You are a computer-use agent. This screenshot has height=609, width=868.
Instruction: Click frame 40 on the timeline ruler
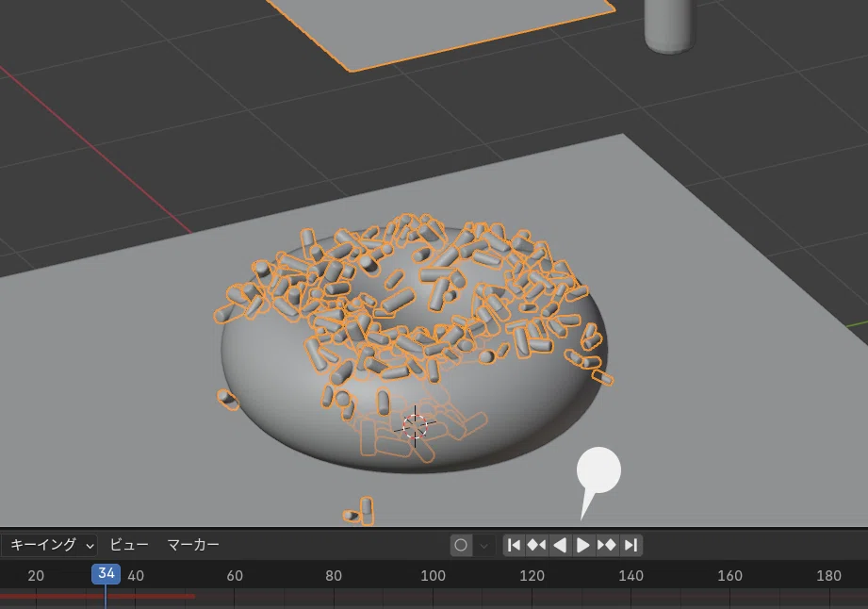coord(136,576)
